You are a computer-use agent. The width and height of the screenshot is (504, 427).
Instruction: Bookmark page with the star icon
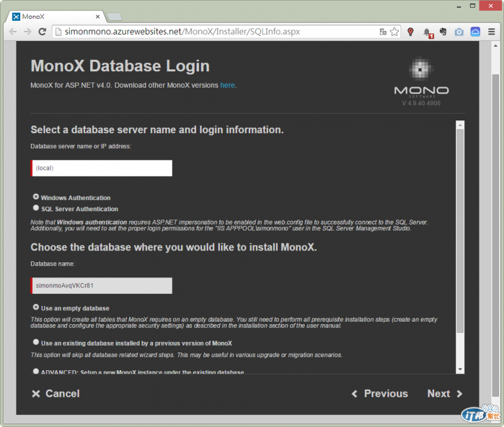click(x=394, y=32)
